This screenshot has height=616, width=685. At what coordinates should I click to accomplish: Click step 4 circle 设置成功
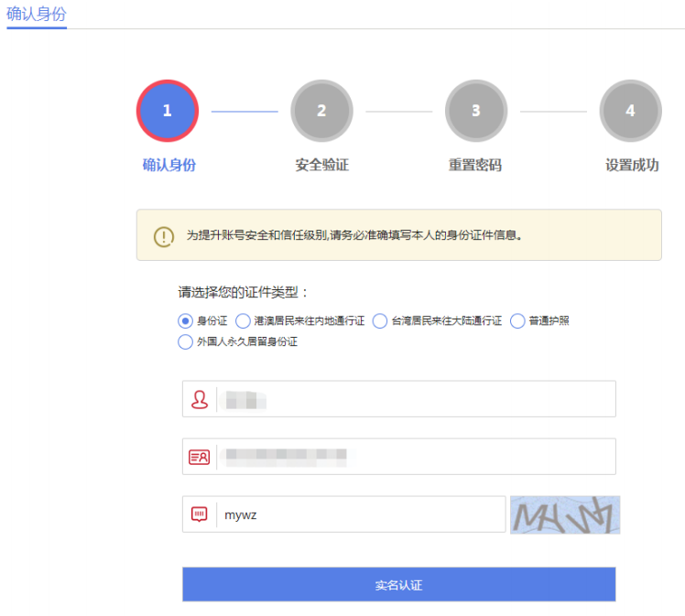coord(630,111)
